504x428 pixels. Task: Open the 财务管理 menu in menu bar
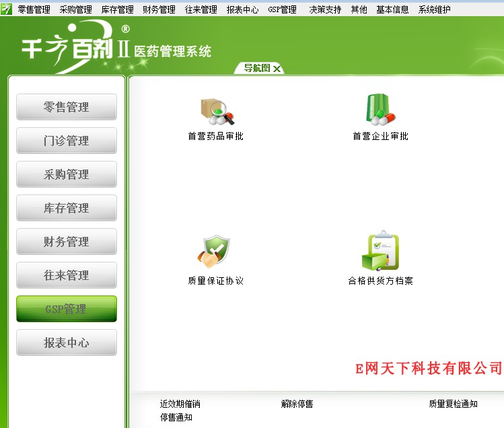(159, 9)
